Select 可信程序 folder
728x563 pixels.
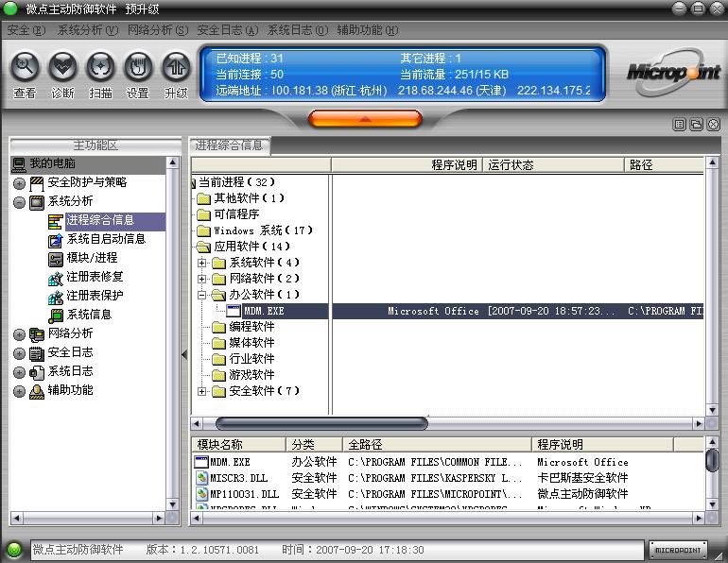[x=229, y=214]
